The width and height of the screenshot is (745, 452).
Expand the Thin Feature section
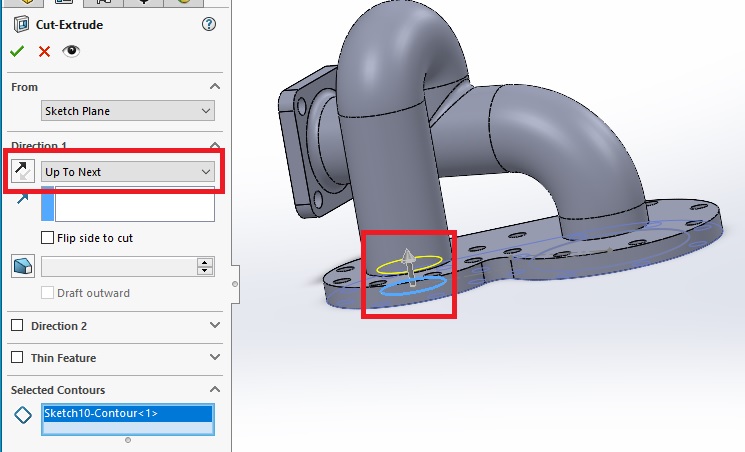pos(215,357)
